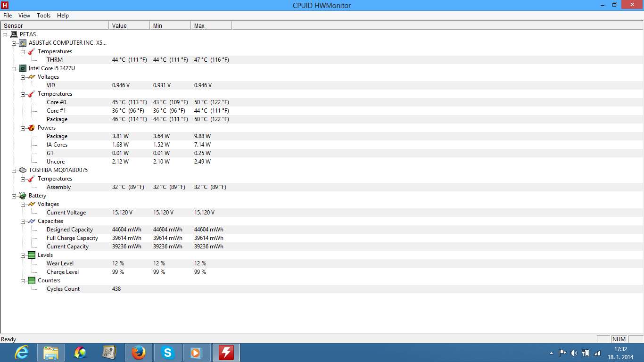Screen dimensions: 644x362
Task: Select the Core #1 row label
Action: click(57, 111)
